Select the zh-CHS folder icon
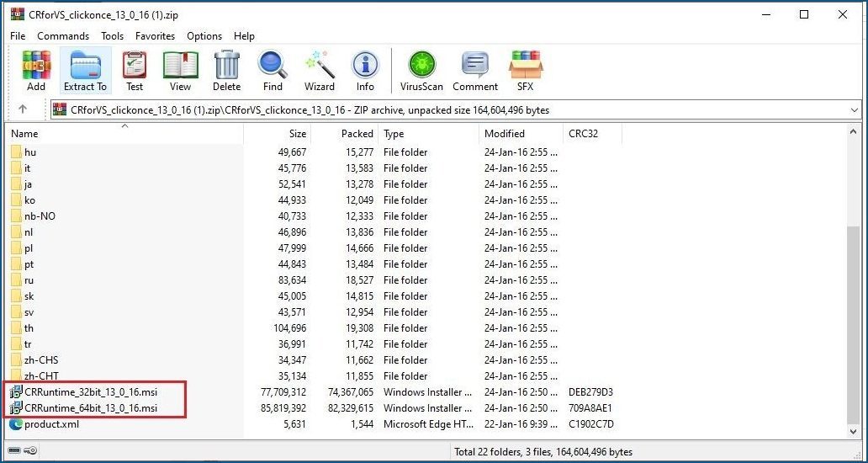Viewport: 868px width, 463px height. tap(16, 360)
